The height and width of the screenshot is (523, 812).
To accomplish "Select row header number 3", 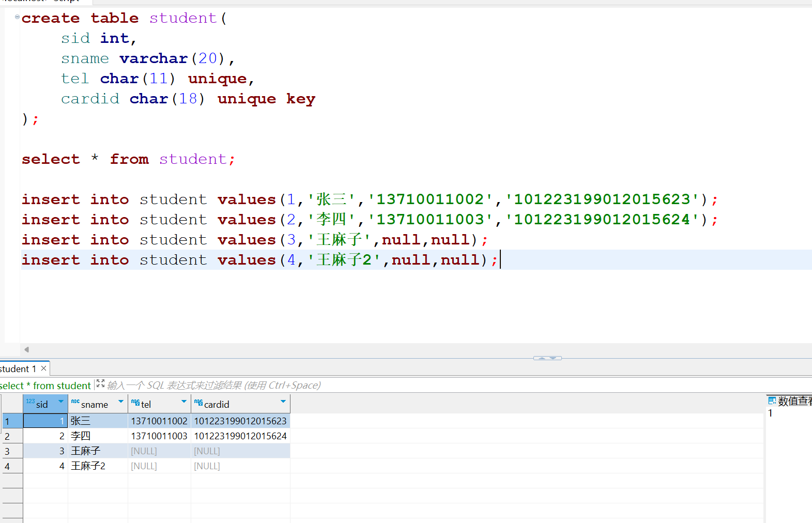I will (7, 451).
